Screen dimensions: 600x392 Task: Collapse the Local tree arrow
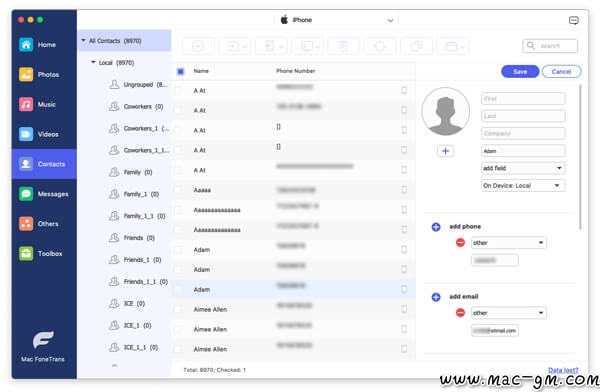(93, 62)
